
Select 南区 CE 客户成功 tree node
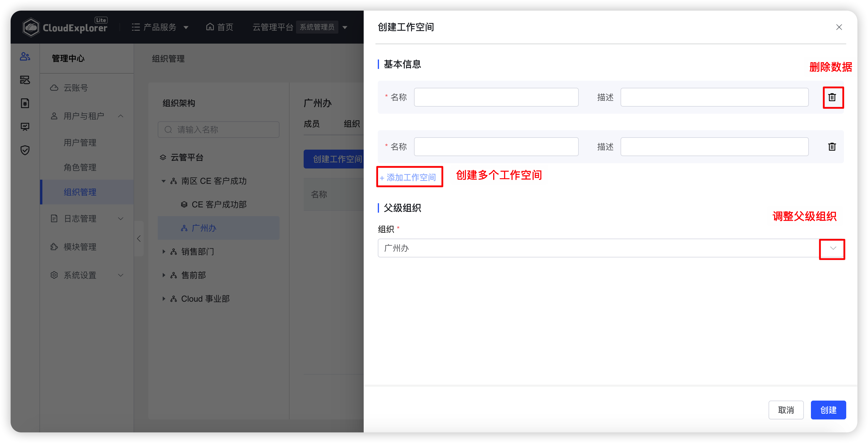(x=214, y=181)
